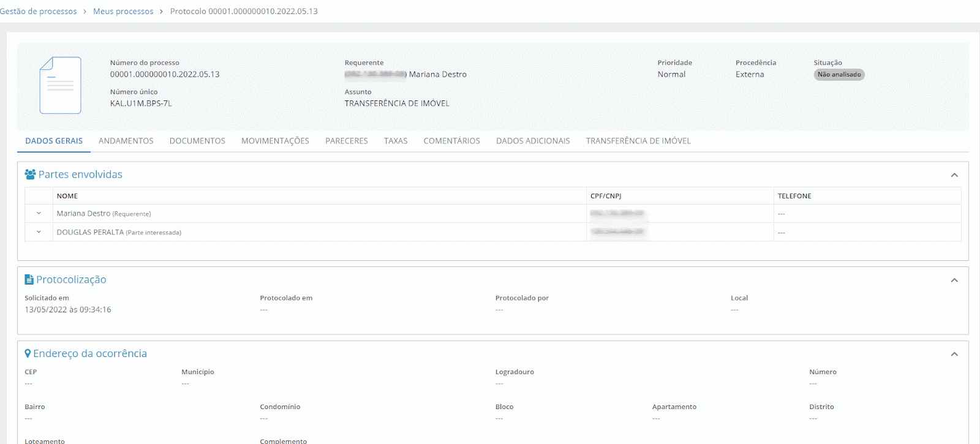Open the ANDAMENTOS tab

pos(126,141)
